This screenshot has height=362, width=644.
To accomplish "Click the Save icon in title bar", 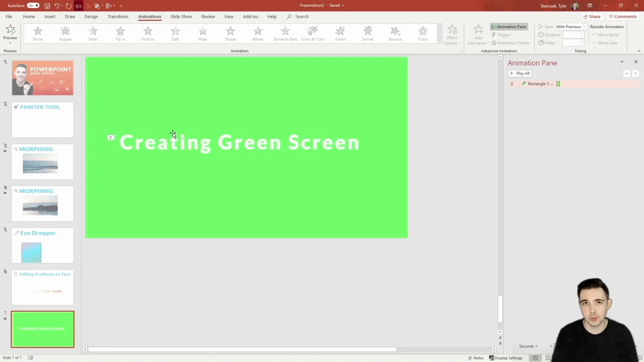I will (47, 6).
